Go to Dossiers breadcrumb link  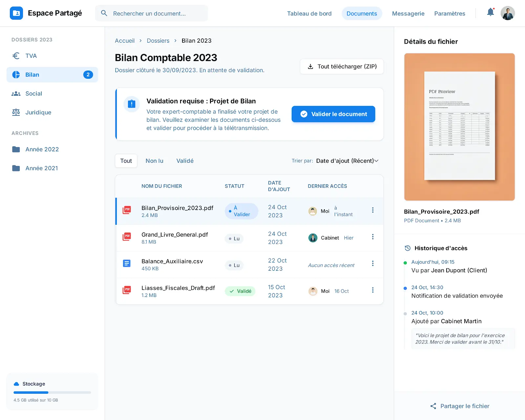pyautogui.click(x=158, y=41)
